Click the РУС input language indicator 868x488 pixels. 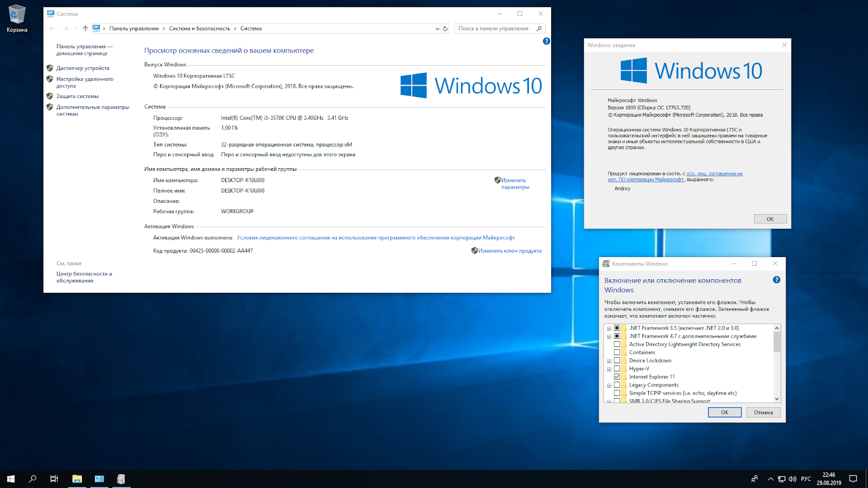tap(806, 479)
